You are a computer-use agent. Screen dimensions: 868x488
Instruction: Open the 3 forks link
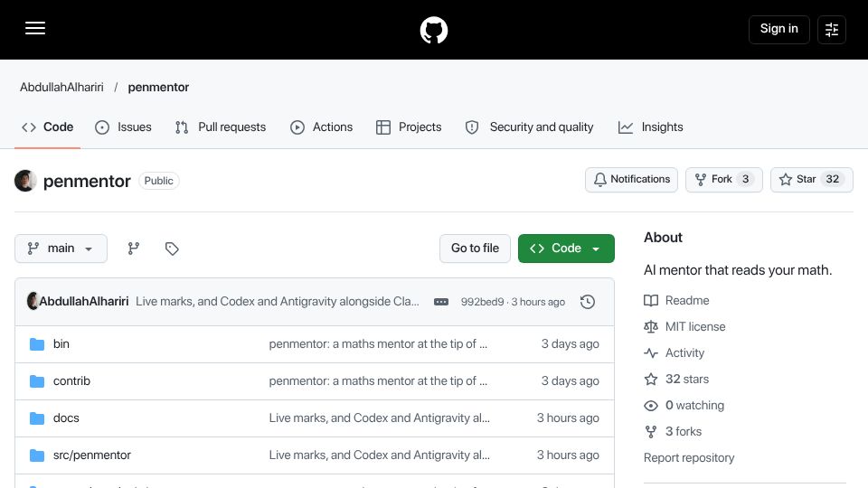pyautogui.click(x=673, y=432)
